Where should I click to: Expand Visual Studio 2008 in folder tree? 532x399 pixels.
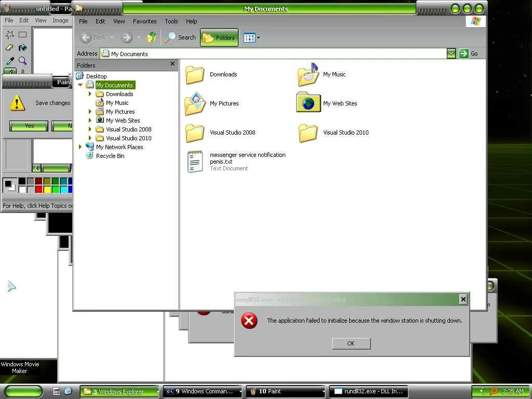(90, 129)
